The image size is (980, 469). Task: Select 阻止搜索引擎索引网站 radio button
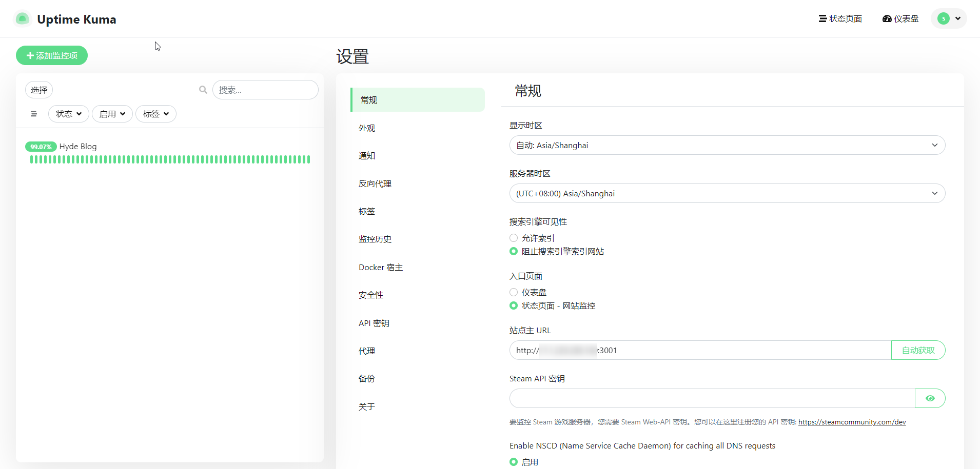tap(514, 251)
